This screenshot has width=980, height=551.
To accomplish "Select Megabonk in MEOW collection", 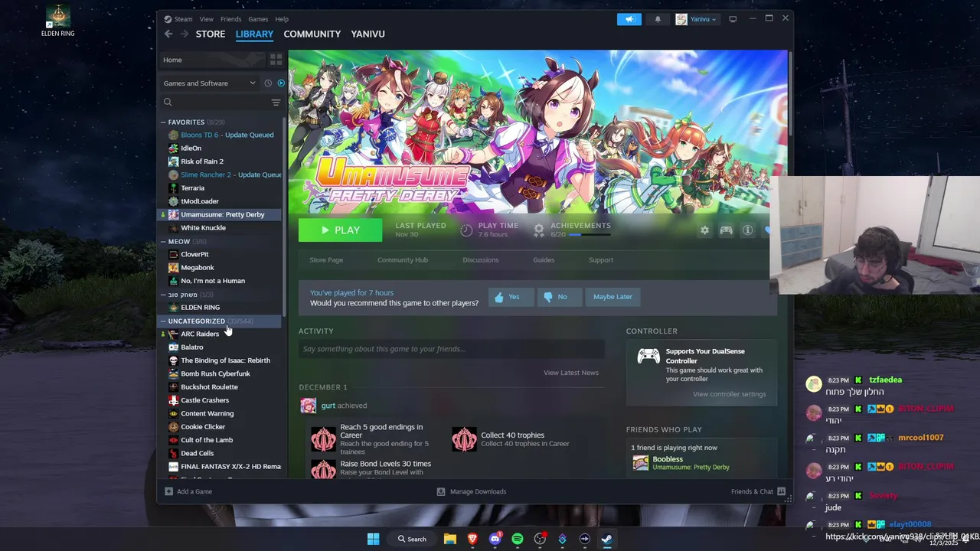I will pos(197,268).
